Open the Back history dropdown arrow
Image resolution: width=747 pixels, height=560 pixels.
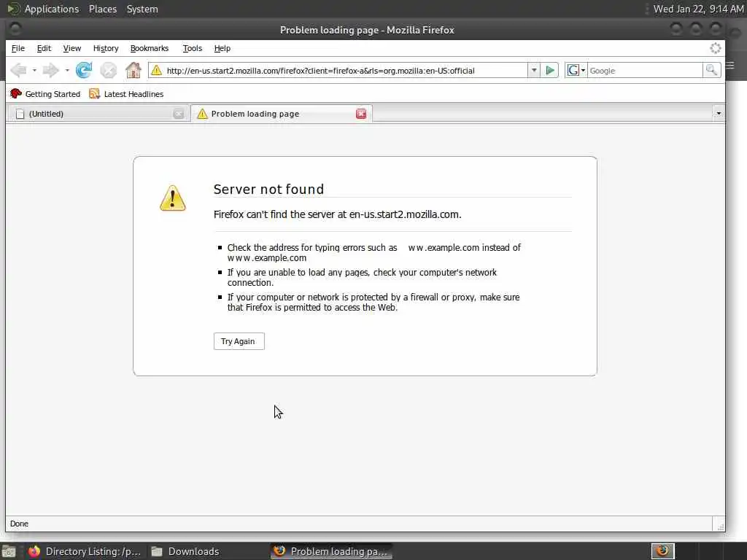coord(34,71)
